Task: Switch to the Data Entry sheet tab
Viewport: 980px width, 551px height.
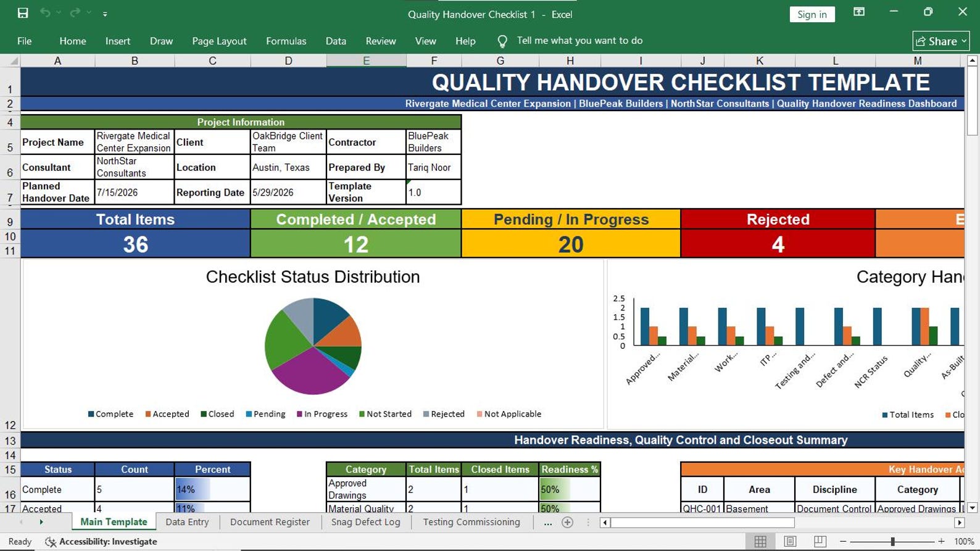Action: pos(187,522)
